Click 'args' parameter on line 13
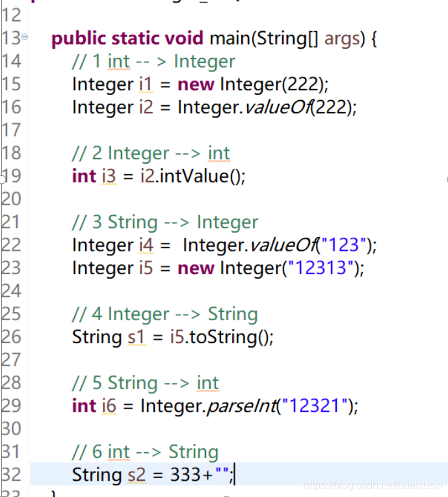The height and width of the screenshot is (497, 448). (x=343, y=40)
